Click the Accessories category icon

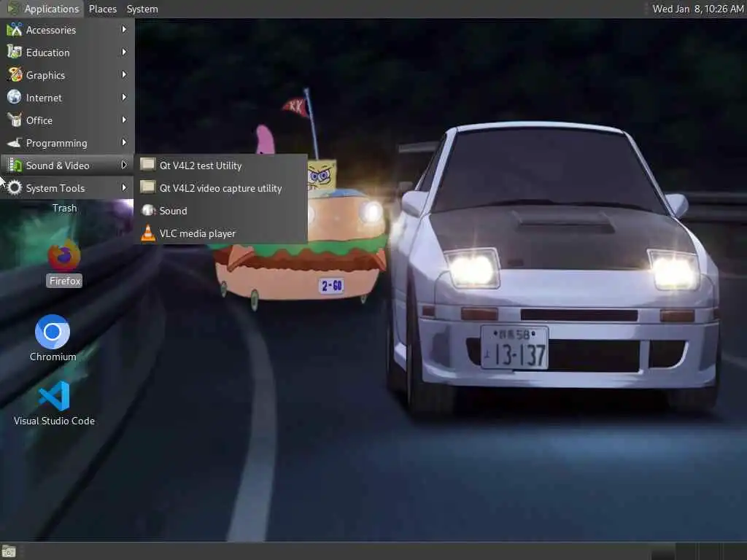[x=15, y=29]
